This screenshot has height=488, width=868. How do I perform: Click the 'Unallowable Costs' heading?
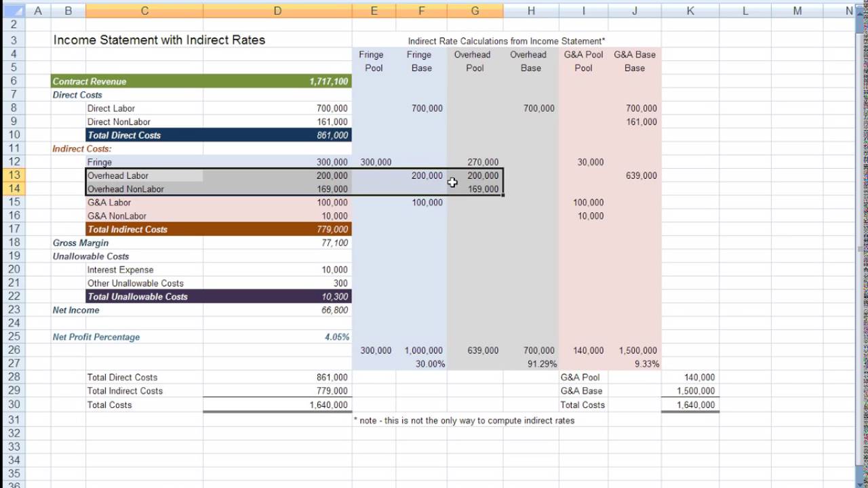[91, 256]
